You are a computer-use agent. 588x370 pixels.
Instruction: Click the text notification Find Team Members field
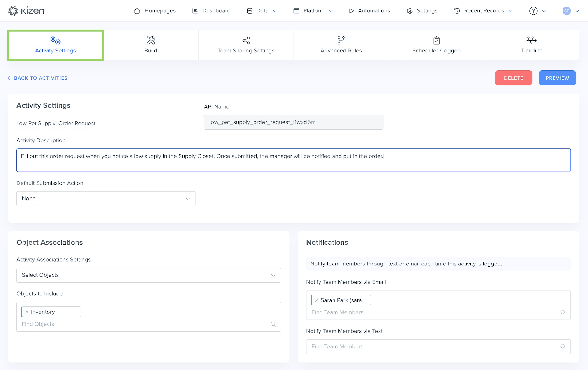click(435, 347)
